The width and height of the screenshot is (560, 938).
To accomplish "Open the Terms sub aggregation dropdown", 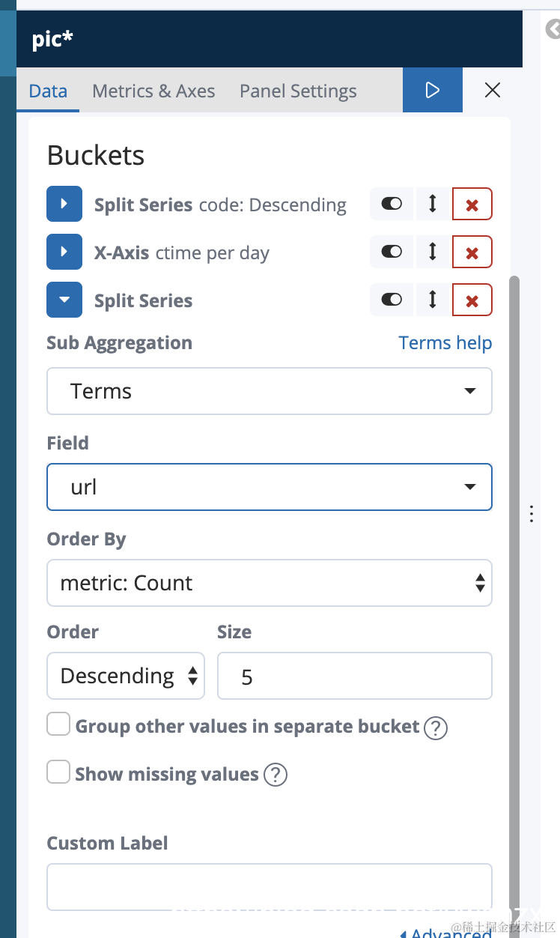I will pos(270,391).
